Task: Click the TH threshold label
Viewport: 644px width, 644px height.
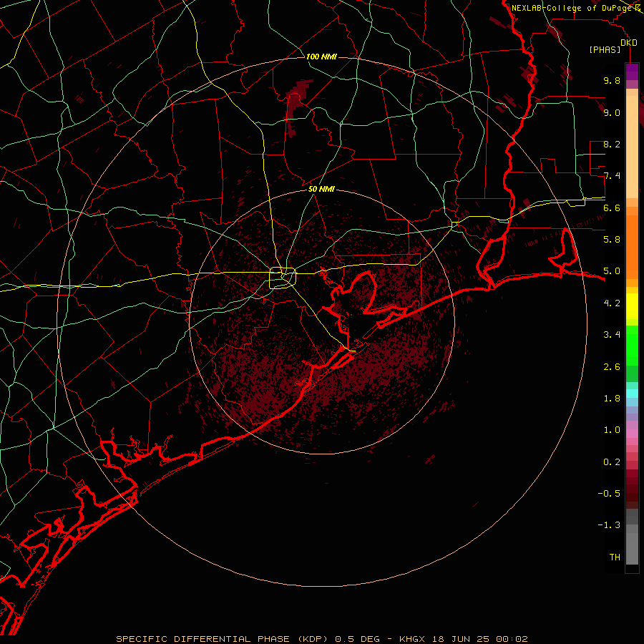Action: point(615,557)
